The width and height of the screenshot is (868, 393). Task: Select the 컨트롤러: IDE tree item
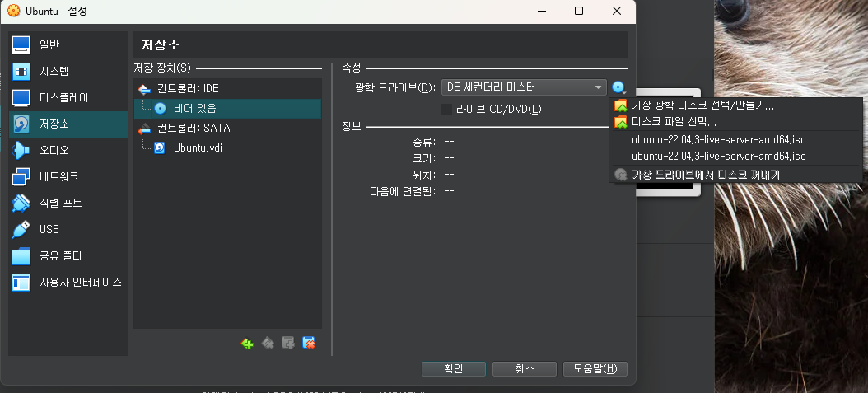tap(227, 88)
